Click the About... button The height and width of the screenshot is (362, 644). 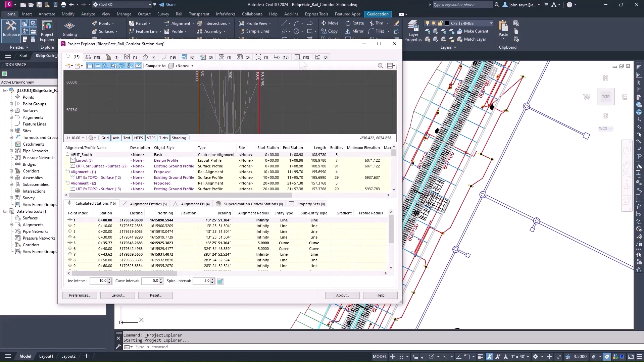pos(342,295)
